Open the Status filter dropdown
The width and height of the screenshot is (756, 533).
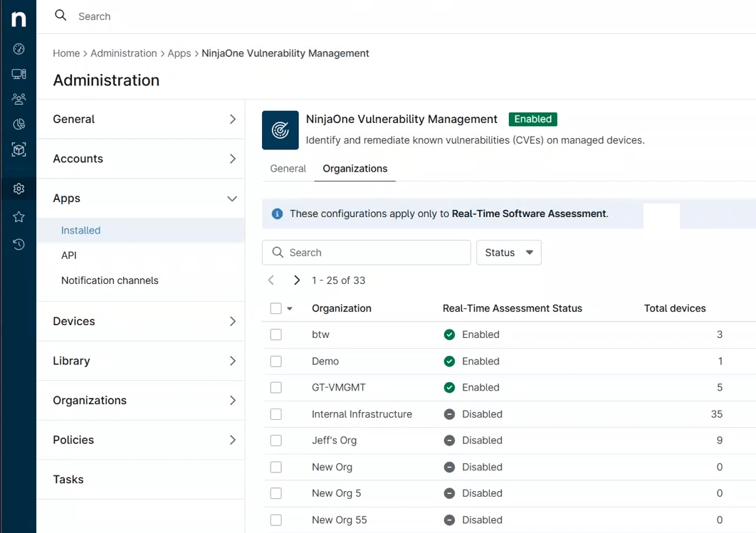tap(509, 253)
